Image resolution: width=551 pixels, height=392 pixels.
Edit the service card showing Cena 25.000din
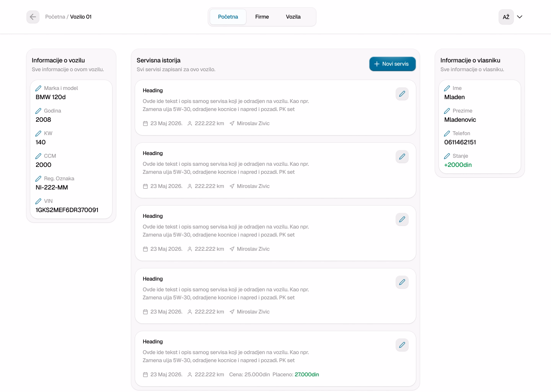[x=402, y=345]
